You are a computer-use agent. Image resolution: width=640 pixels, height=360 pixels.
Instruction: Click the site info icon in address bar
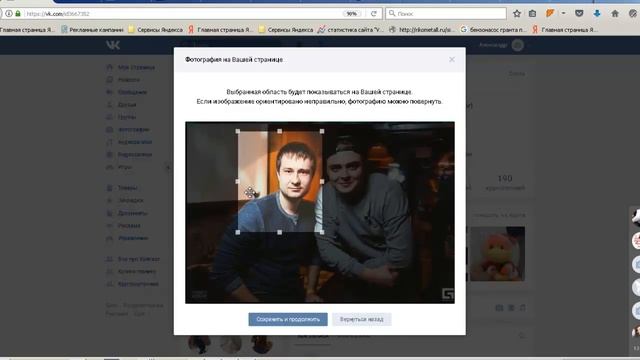coord(9,13)
